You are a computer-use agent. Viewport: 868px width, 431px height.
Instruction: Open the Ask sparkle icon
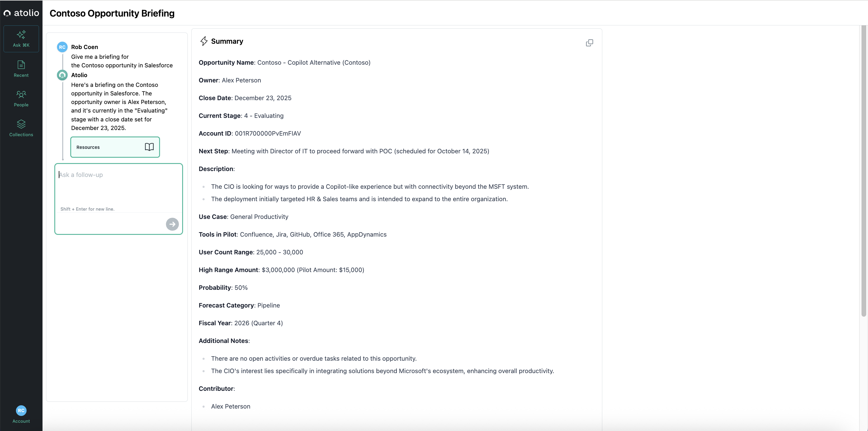(21, 34)
